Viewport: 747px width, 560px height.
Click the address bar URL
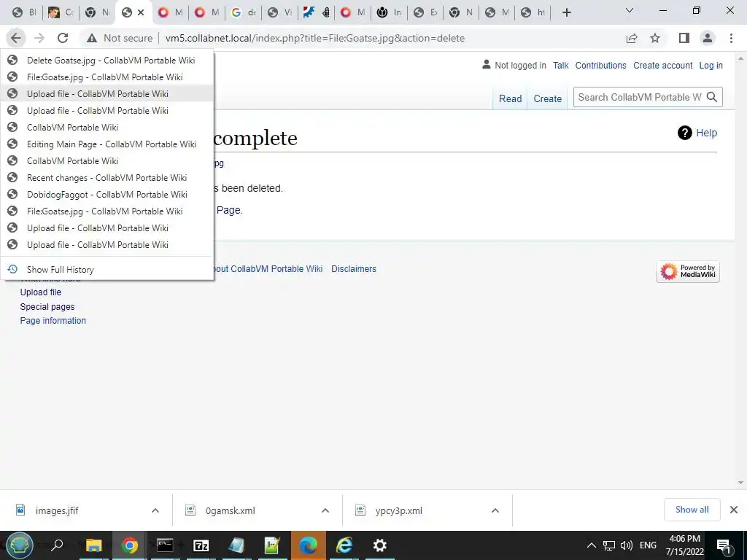315,38
